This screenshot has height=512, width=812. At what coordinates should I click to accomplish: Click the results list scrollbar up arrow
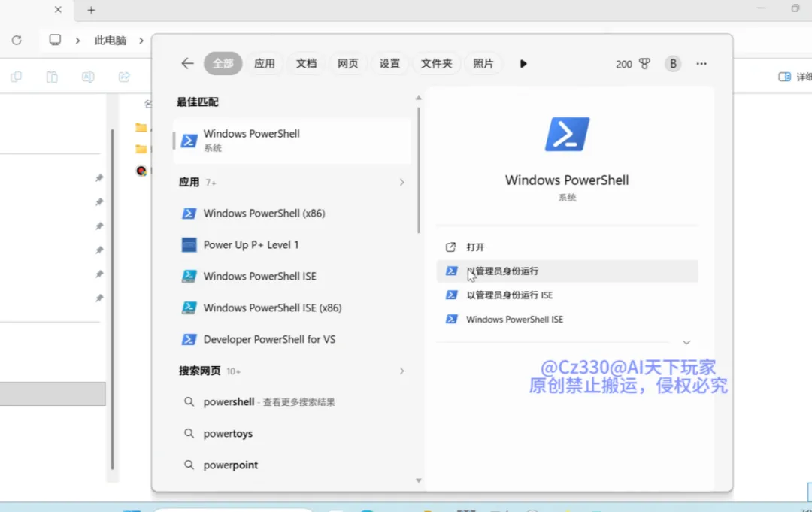419,98
